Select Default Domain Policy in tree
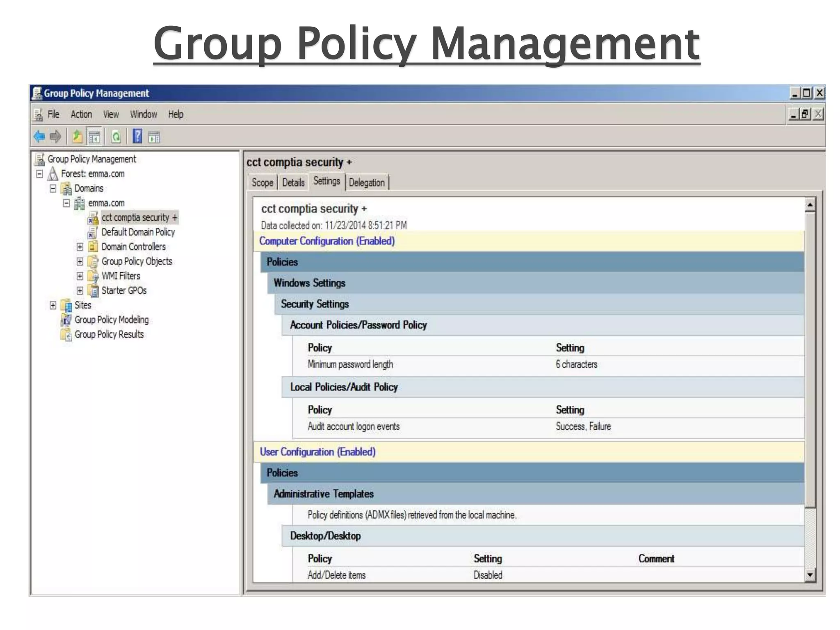 click(x=138, y=232)
